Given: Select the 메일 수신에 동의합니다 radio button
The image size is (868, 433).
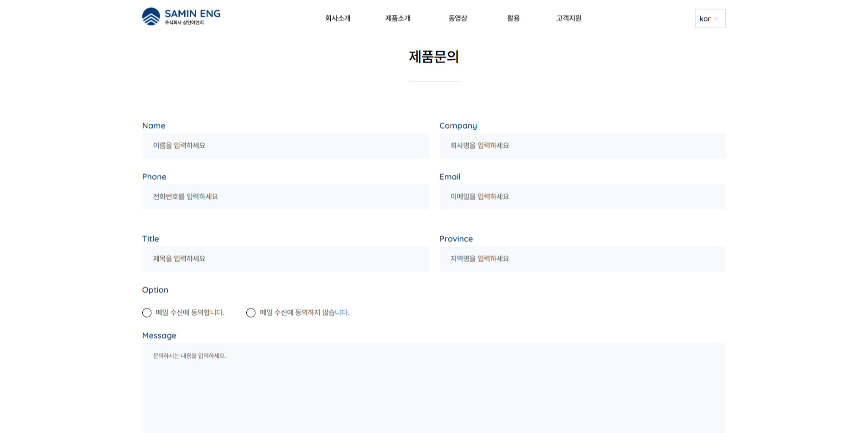Looking at the screenshot, I should pyautogui.click(x=147, y=313).
